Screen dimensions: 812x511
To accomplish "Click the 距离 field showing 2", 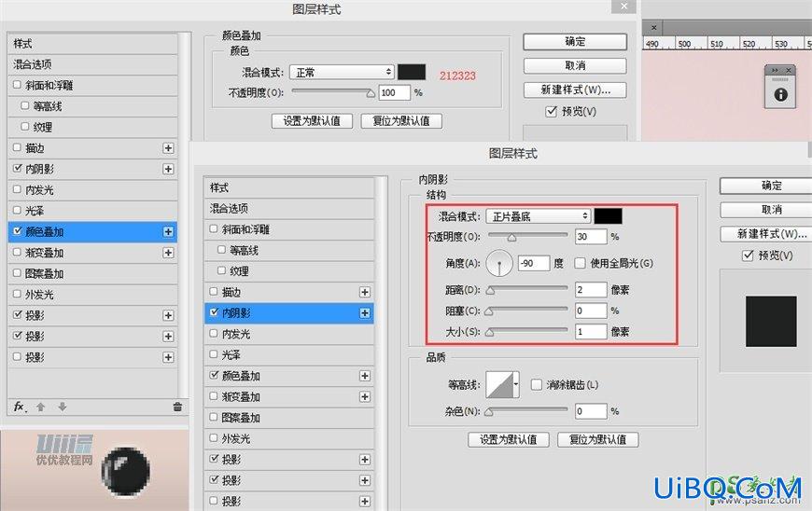I will tap(591, 290).
